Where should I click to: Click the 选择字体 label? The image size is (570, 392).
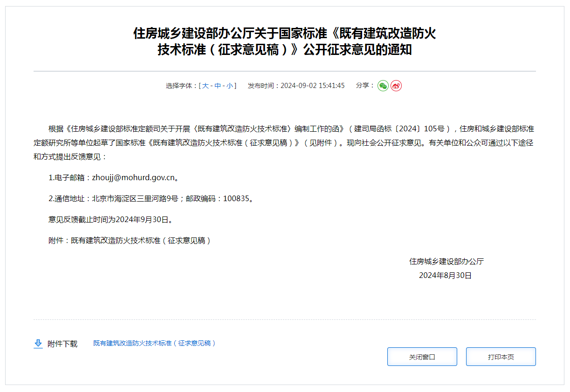click(181, 86)
